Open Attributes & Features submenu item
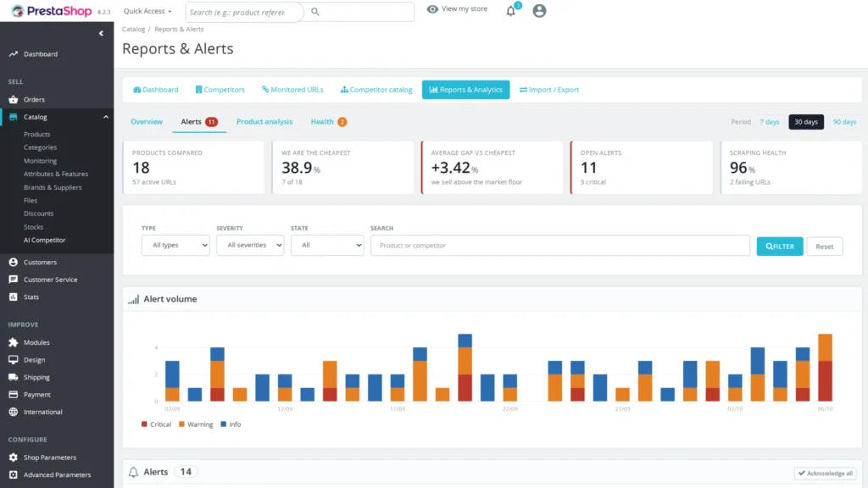868x488 pixels. click(56, 174)
